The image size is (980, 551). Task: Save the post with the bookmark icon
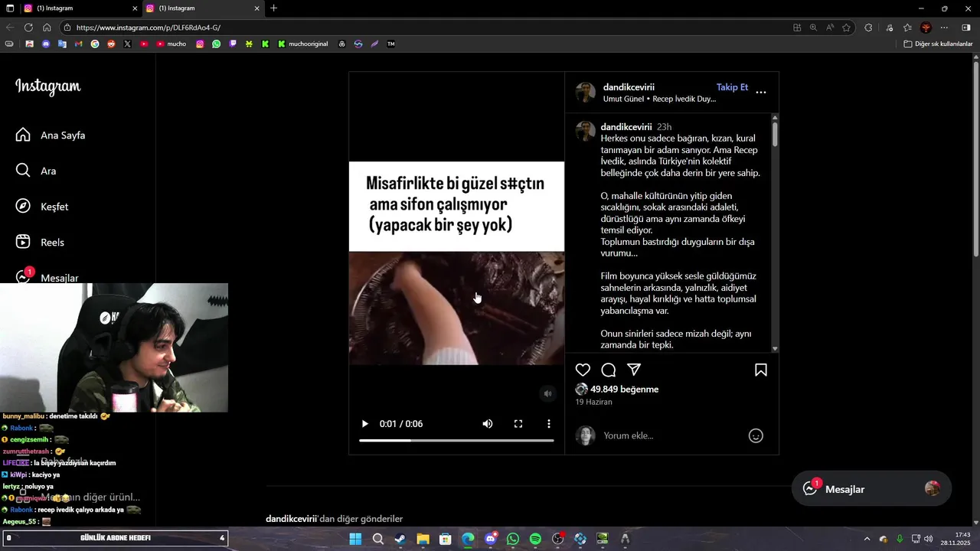pos(761,370)
